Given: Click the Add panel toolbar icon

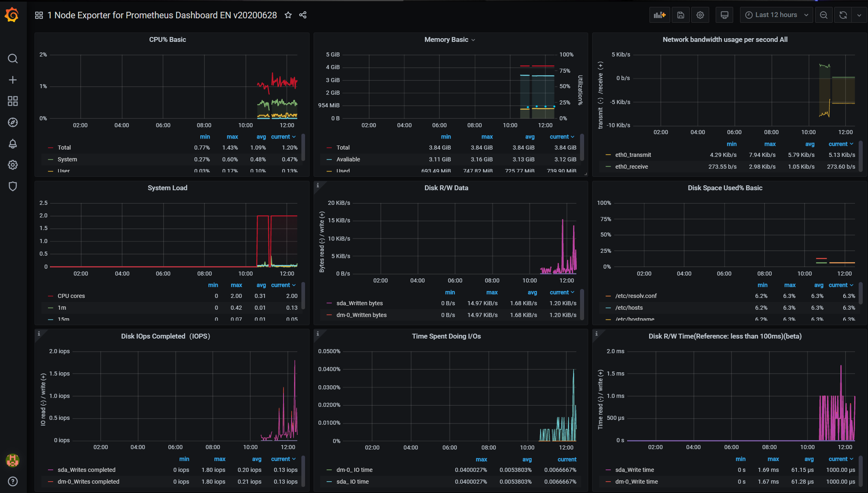Looking at the screenshot, I should pos(660,15).
